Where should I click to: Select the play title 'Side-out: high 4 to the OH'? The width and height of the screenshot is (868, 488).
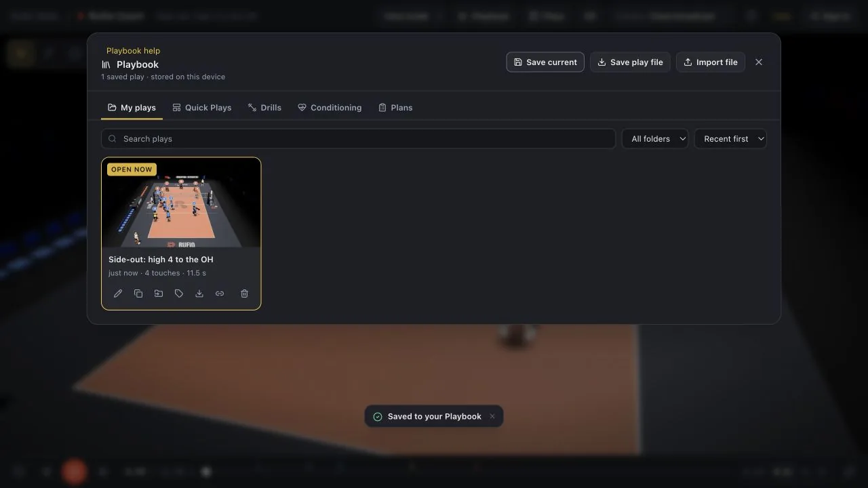pyautogui.click(x=161, y=260)
